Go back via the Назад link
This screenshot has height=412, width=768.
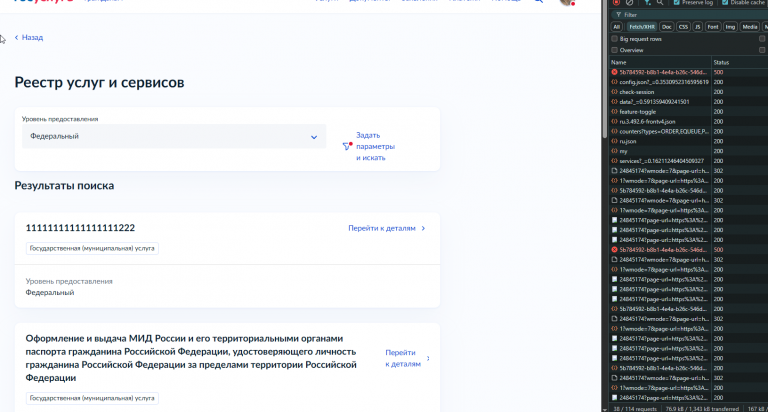point(32,37)
